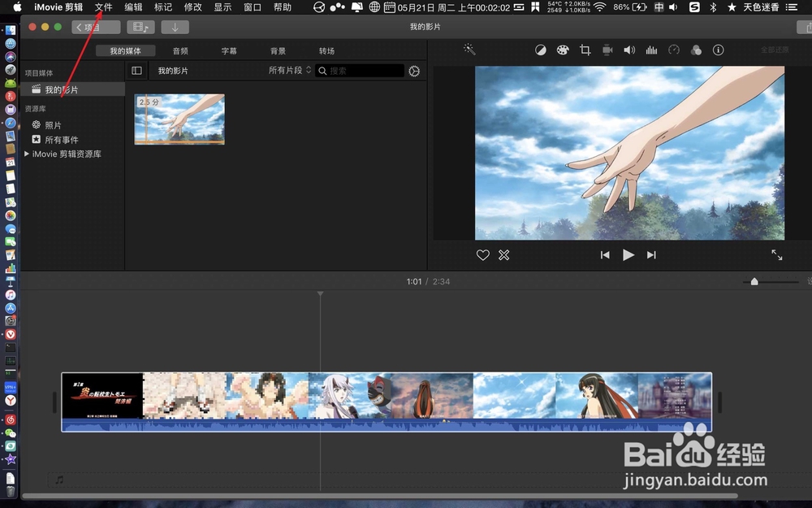Switch to the 字幕 tab

pyautogui.click(x=229, y=50)
